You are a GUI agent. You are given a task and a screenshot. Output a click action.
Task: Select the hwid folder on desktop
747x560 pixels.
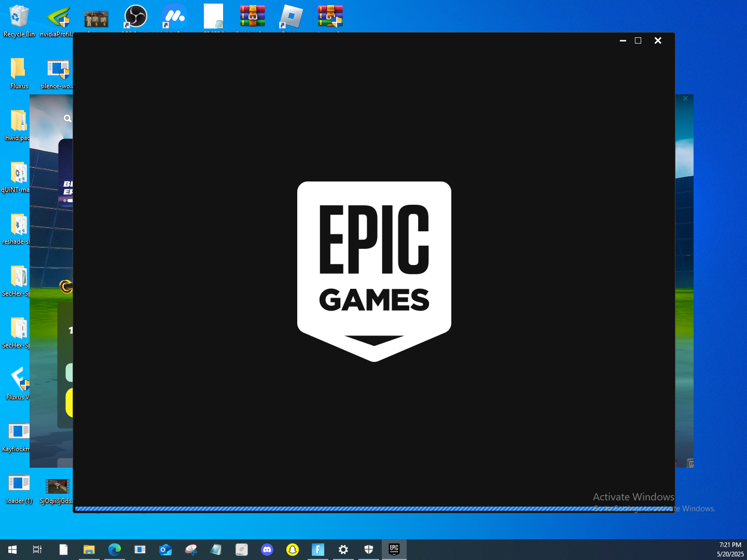pyautogui.click(x=18, y=125)
